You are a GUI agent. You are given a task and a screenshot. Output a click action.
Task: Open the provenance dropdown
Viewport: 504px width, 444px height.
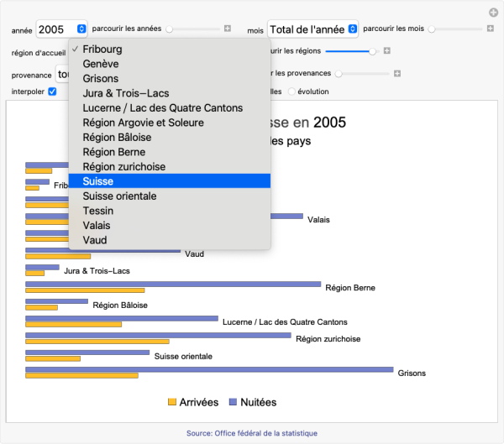pos(62,74)
